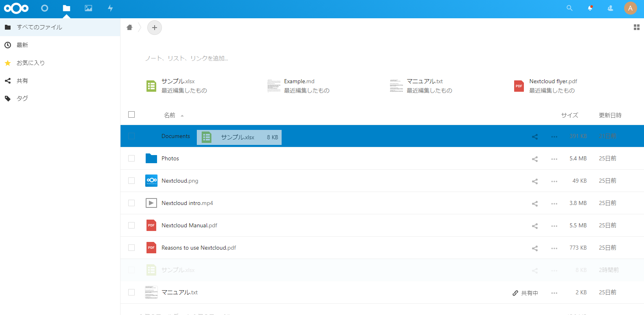Open more actions for Reasons to use Nextcloud.pdf
This screenshot has height=315, width=644.
(x=554, y=248)
